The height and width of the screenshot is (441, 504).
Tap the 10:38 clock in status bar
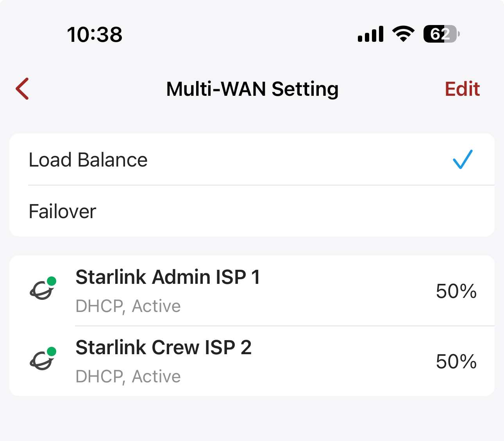(95, 34)
